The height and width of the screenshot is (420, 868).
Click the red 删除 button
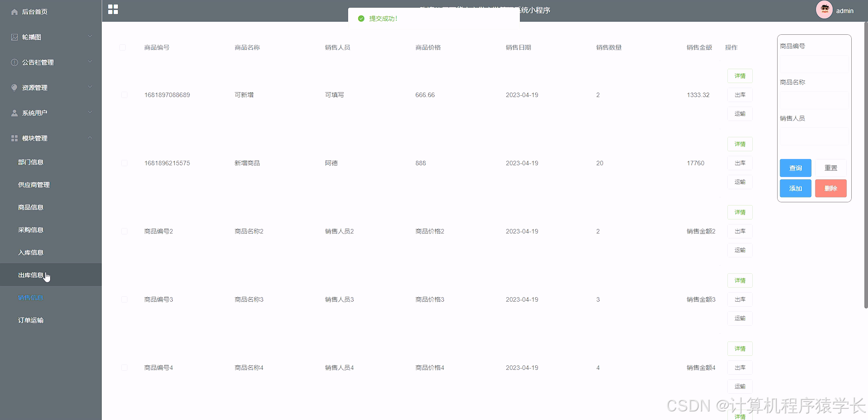830,188
